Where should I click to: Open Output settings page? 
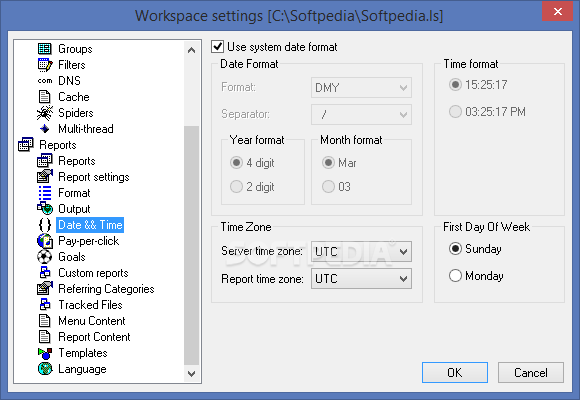[x=74, y=209]
